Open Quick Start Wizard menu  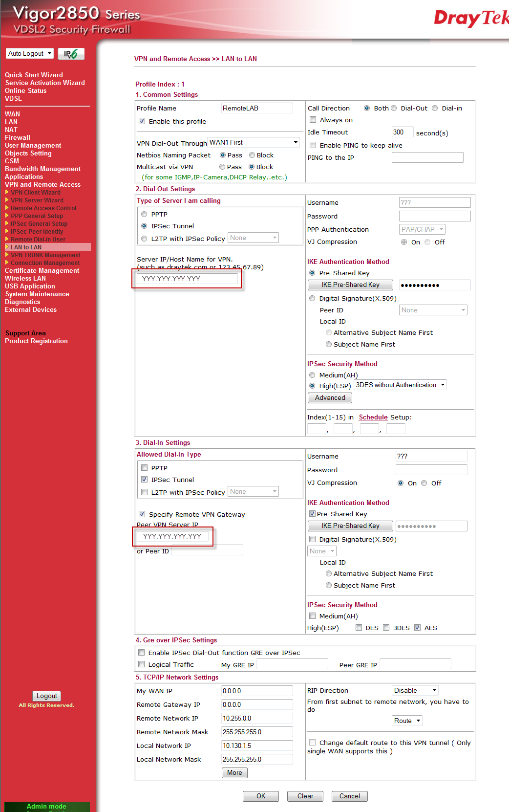pyautogui.click(x=34, y=75)
